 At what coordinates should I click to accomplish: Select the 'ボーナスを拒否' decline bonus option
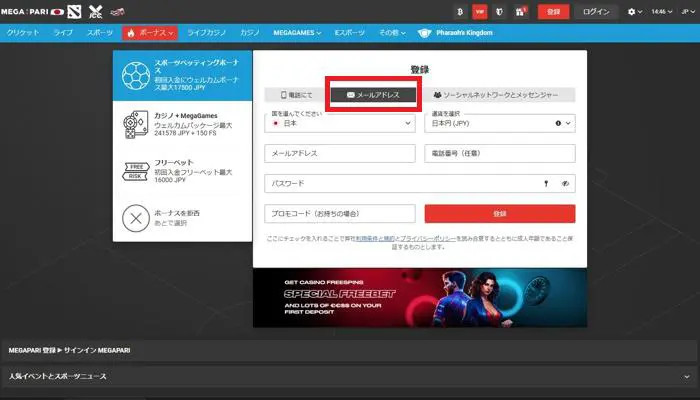(x=183, y=217)
